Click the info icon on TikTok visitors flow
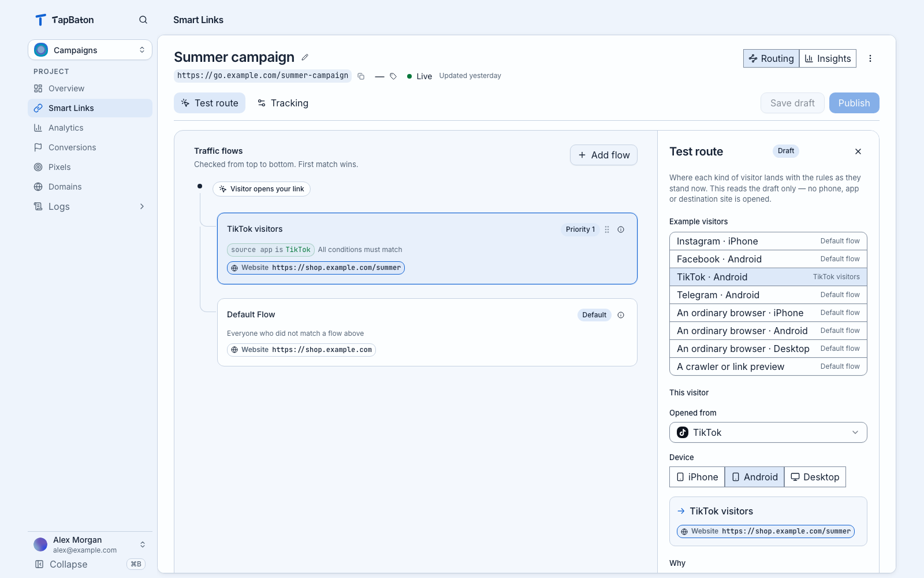924x578 pixels. tap(621, 229)
